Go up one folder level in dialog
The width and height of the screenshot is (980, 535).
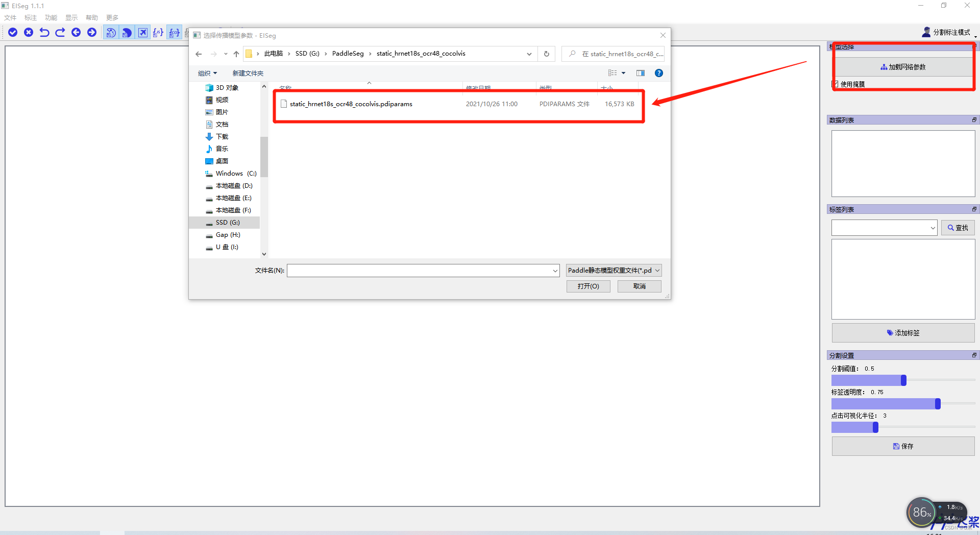(x=236, y=54)
